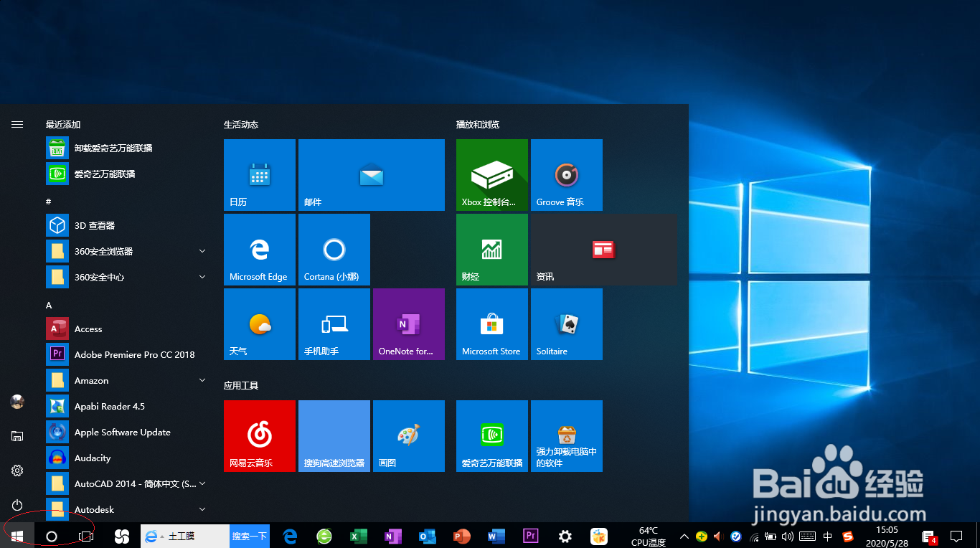Open 网易云音乐 from 应用工具
Viewport: 980px width, 548px height.
[259, 435]
